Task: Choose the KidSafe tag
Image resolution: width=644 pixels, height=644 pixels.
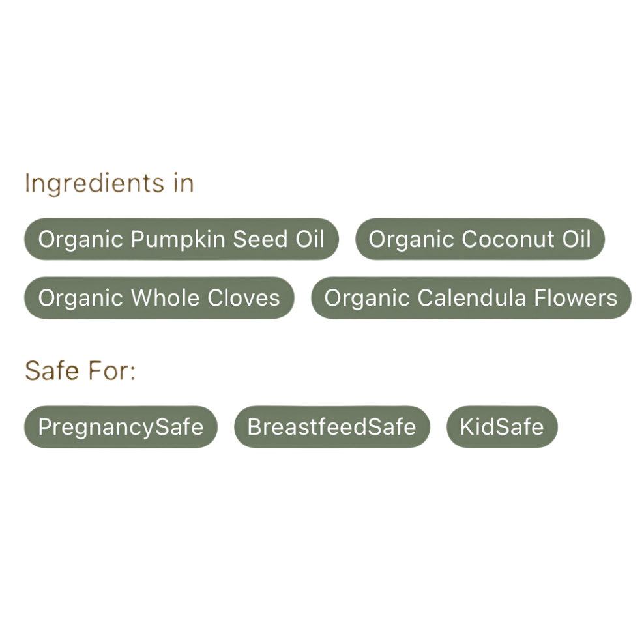Action: click(x=502, y=427)
